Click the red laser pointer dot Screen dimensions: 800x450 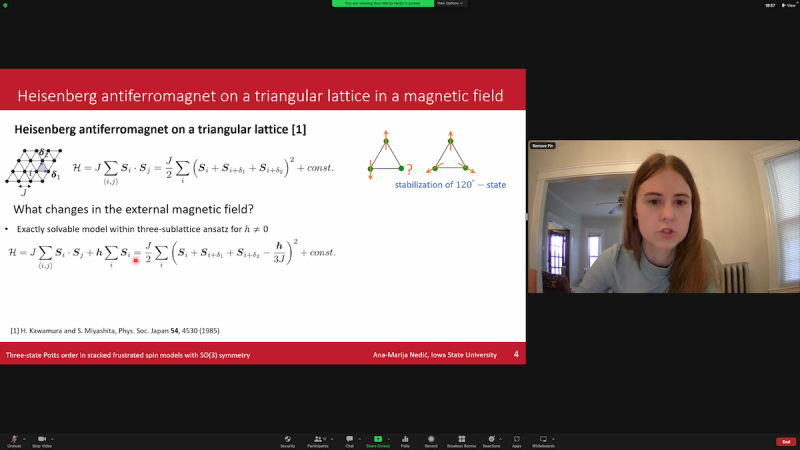(x=136, y=260)
